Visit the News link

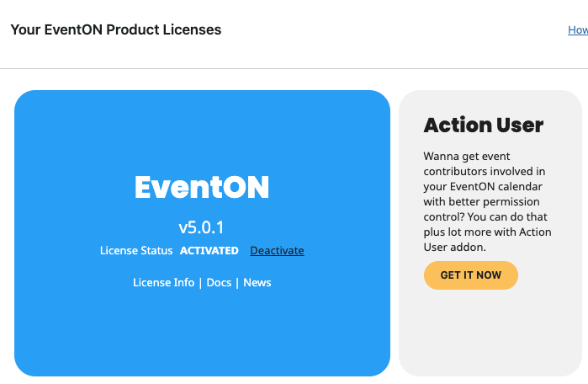pos(257,283)
